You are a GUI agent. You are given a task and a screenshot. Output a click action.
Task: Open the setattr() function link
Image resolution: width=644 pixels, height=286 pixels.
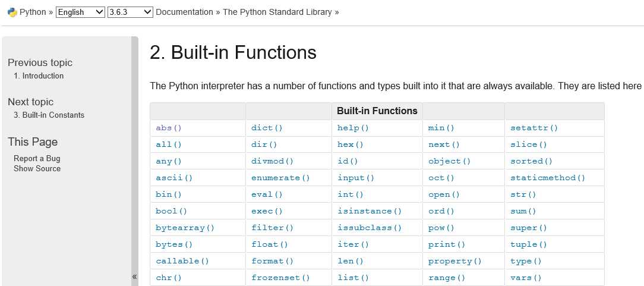534,128
